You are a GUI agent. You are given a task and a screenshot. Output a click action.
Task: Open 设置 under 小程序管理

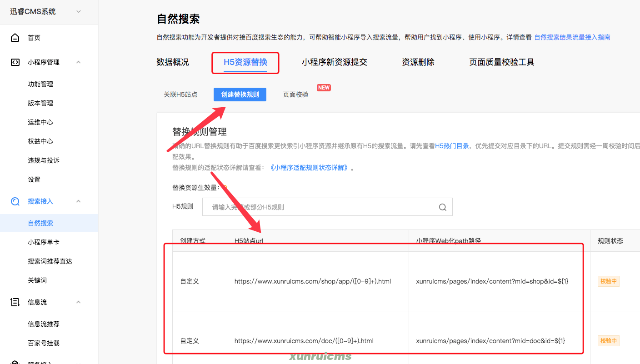pyautogui.click(x=34, y=180)
